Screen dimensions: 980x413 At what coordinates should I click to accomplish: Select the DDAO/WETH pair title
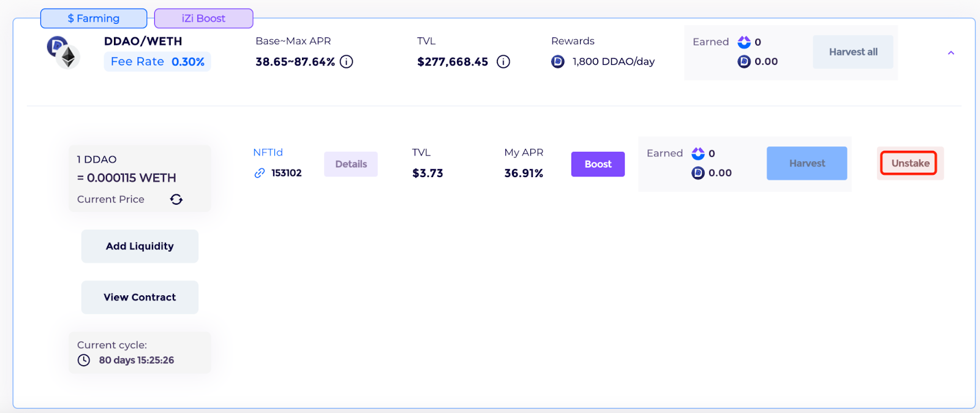point(143,41)
